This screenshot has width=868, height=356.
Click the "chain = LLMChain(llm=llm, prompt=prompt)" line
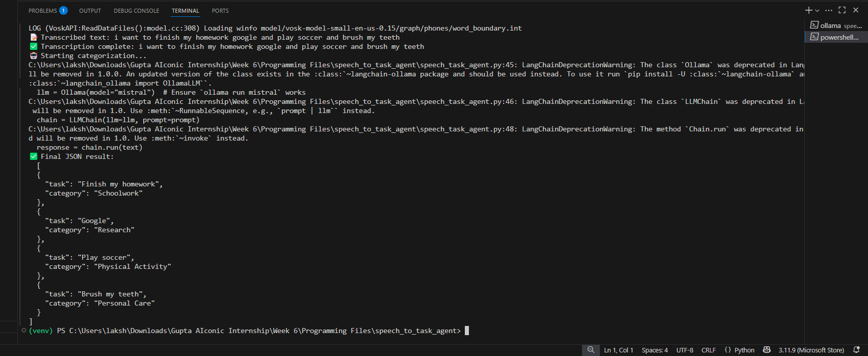tap(118, 120)
